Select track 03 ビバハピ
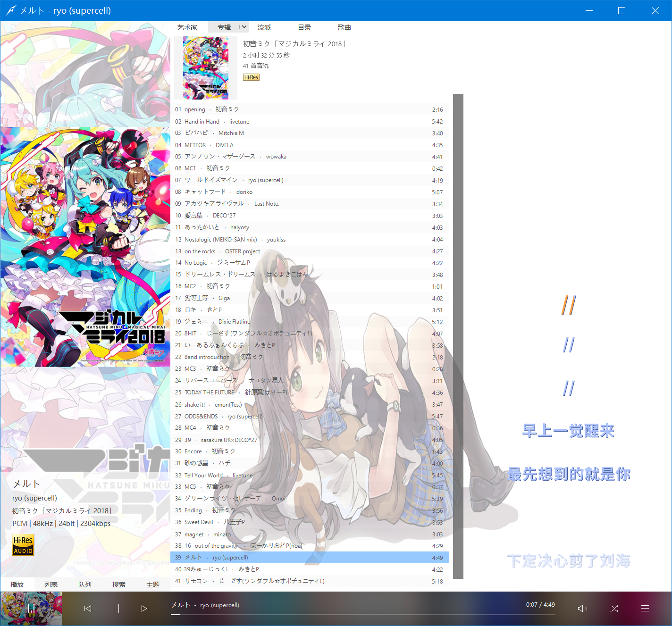 tap(310, 133)
